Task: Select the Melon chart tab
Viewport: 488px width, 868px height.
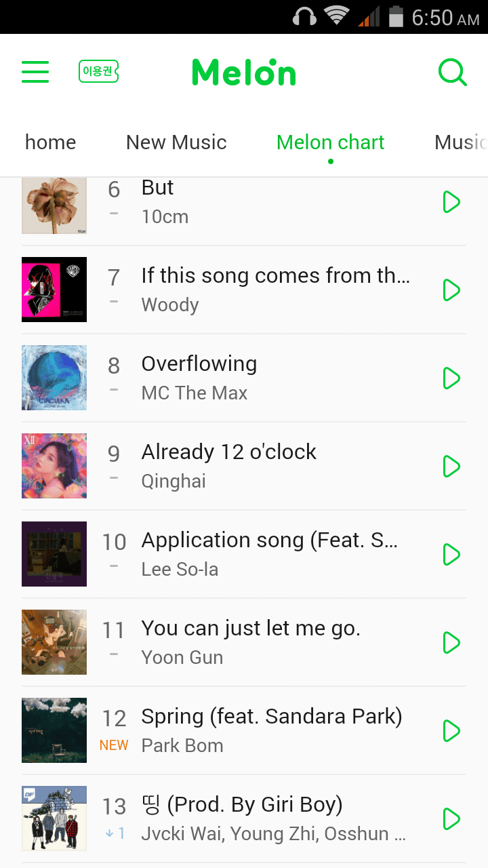Action: click(330, 142)
